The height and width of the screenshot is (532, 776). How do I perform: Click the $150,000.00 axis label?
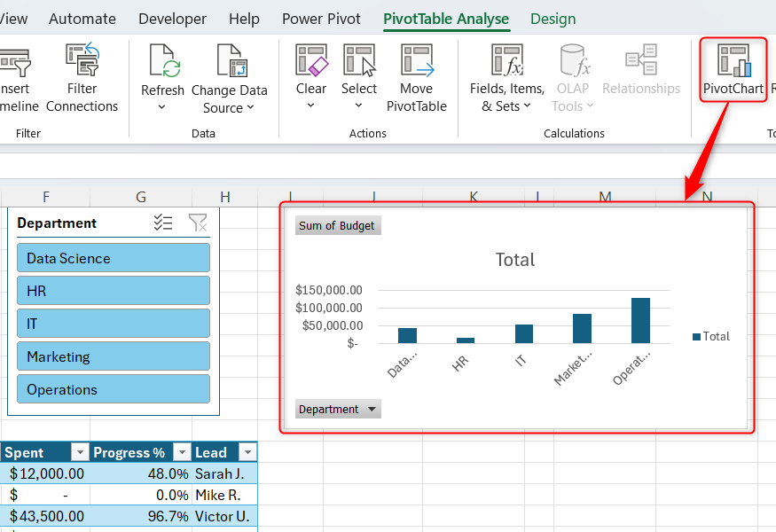point(329,290)
